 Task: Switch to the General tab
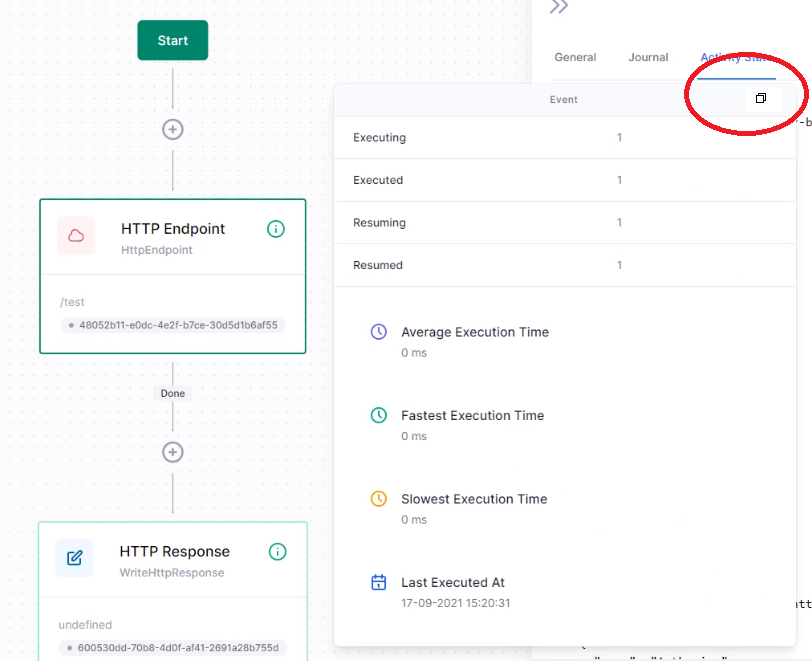(575, 57)
